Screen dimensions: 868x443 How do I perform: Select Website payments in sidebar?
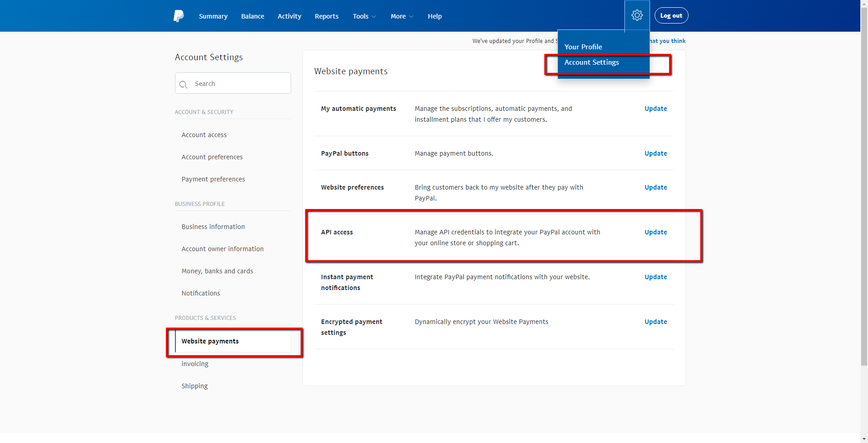233,341
